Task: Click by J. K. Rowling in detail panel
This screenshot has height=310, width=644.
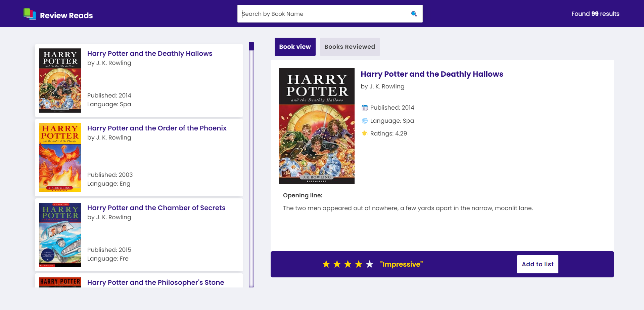Action: 382,86
